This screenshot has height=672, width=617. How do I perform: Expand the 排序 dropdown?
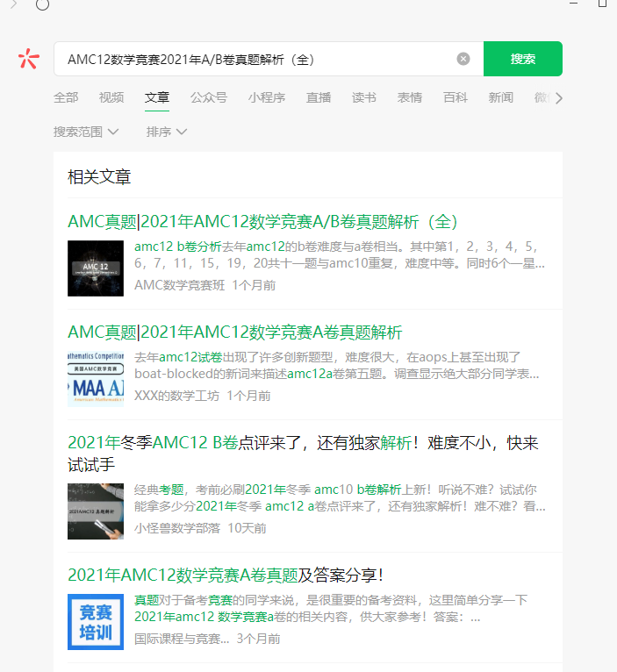[167, 132]
